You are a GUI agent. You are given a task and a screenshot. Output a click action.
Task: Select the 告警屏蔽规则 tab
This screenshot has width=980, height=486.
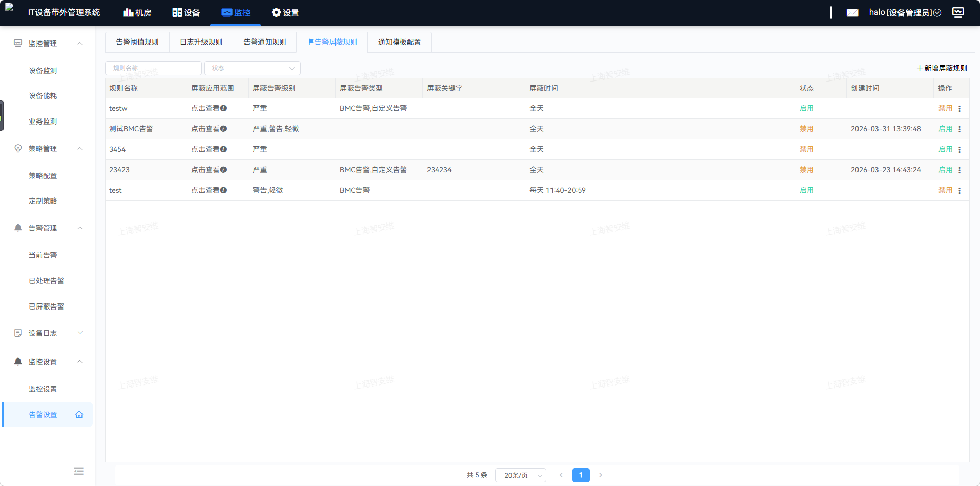pos(333,42)
